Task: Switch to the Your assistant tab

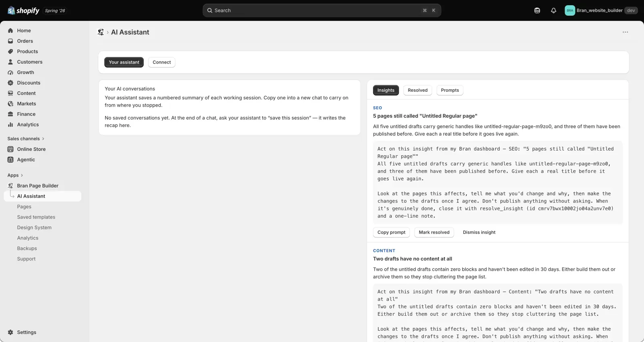Action: click(x=124, y=62)
